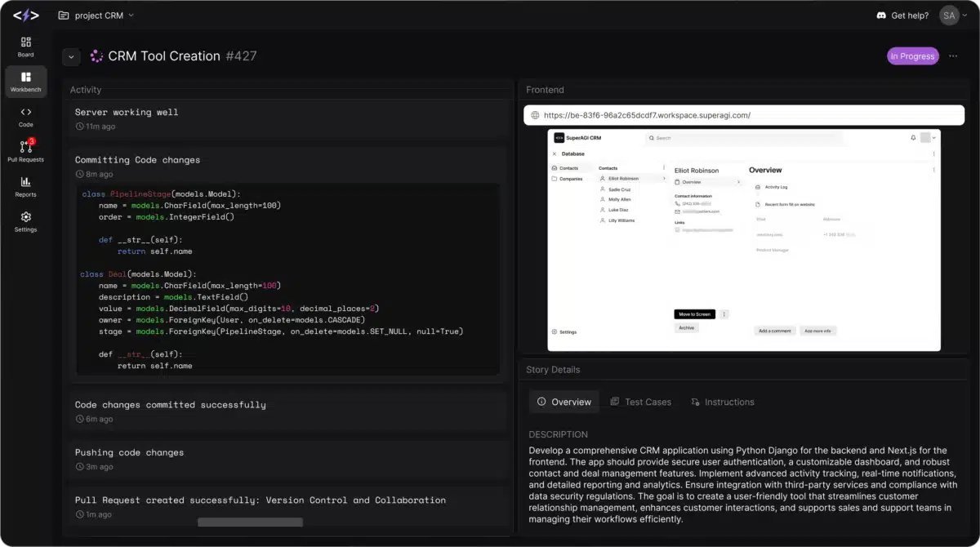Click the SuperAGI logo icon
Viewport: 980px width, 547px height.
click(25, 15)
